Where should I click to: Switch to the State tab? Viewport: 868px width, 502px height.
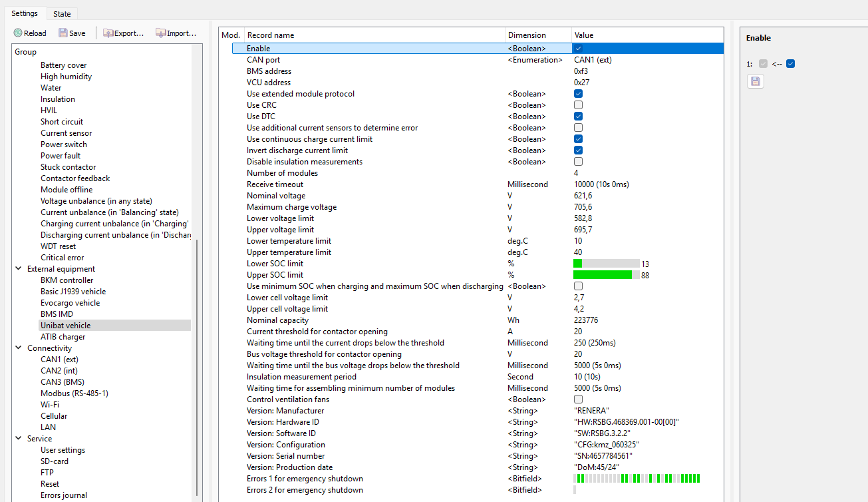tap(62, 14)
